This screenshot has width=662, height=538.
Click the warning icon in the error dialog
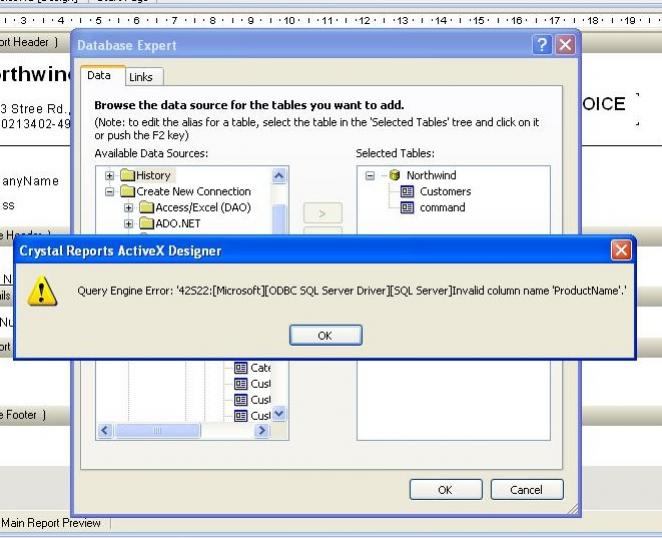pos(42,291)
